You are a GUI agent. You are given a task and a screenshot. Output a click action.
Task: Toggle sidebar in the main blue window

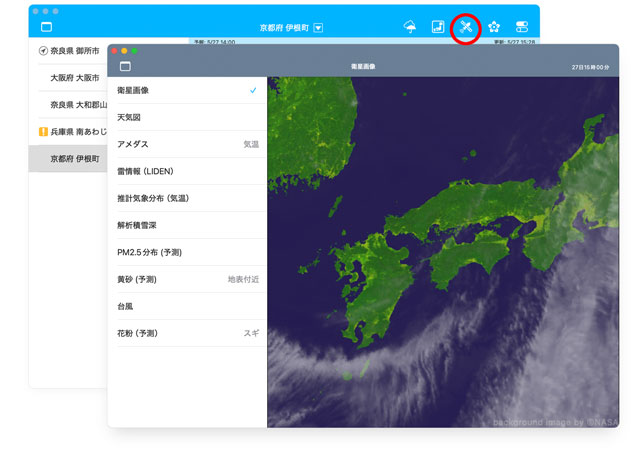(x=46, y=27)
